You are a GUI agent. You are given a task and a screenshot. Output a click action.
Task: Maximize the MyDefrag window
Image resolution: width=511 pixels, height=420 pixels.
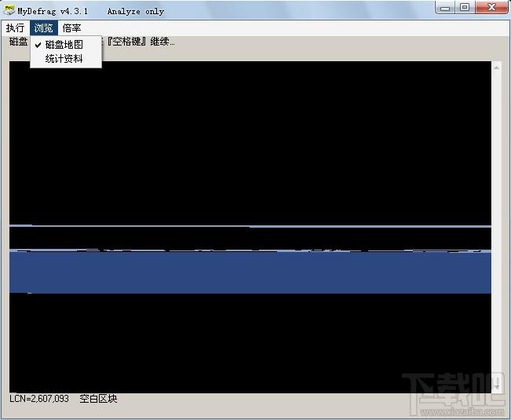(x=465, y=7)
